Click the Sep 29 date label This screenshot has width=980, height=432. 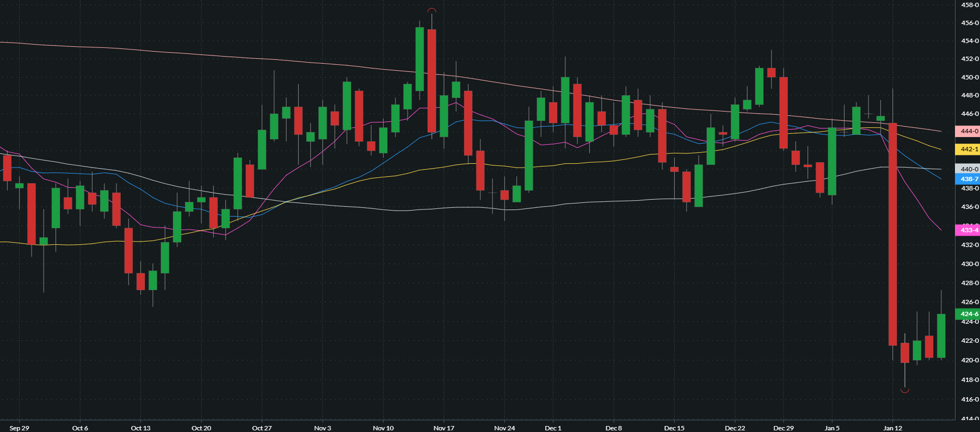click(19, 428)
